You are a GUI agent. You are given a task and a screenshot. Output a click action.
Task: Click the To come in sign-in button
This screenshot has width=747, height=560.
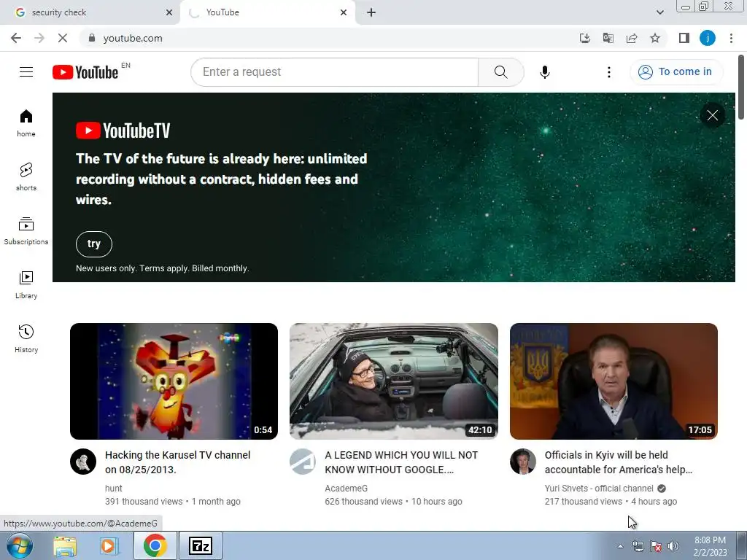tap(676, 72)
